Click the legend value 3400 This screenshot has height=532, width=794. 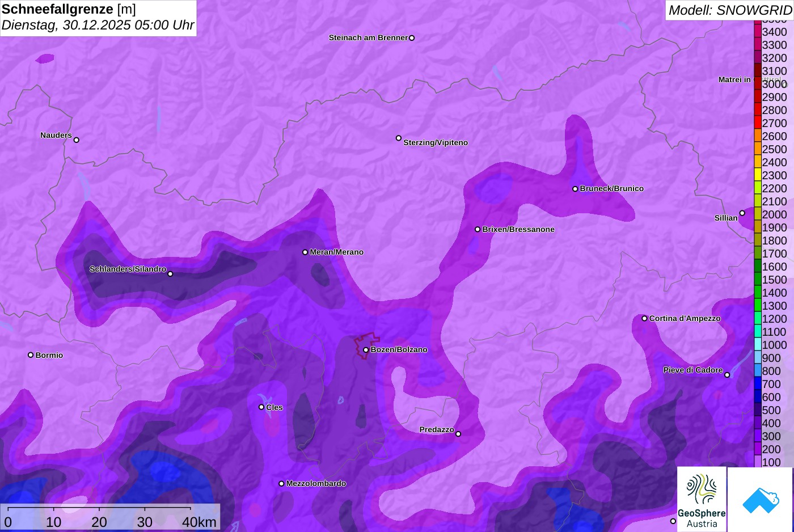click(774, 32)
